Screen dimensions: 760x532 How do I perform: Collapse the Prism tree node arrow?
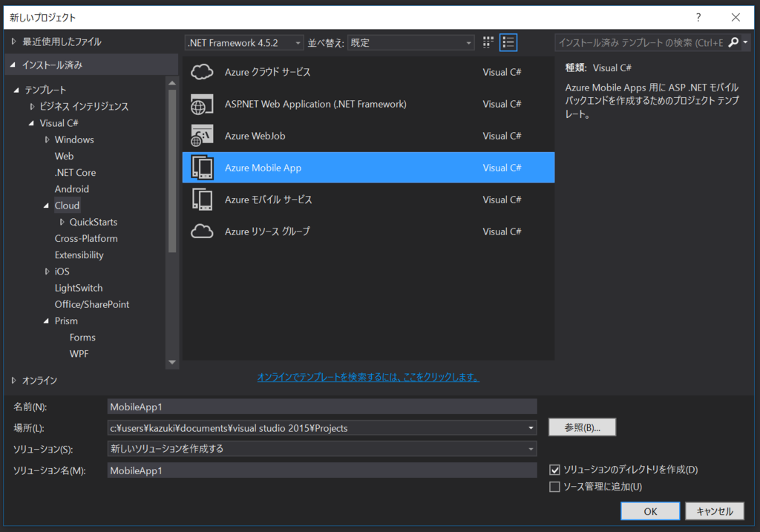(x=47, y=321)
